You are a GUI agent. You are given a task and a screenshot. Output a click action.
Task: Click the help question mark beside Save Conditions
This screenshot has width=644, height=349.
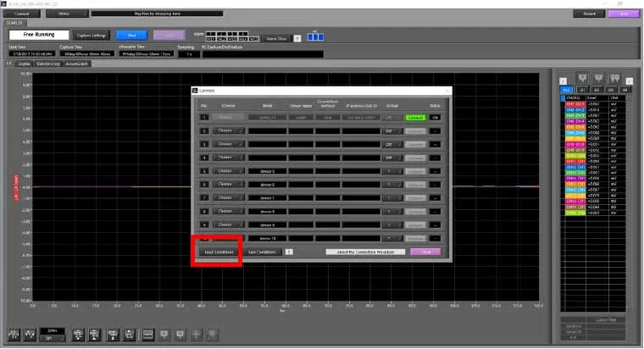coord(290,252)
